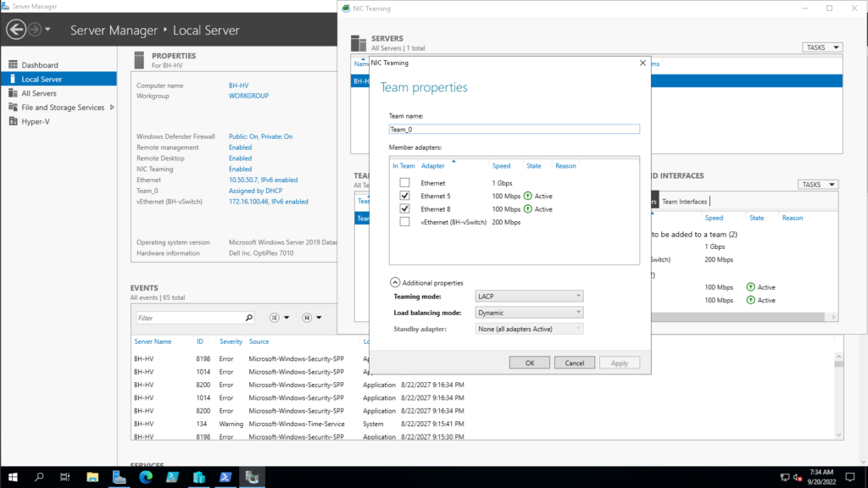Click Cancel in Team properties dialog
This screenshot has height=488, width=868.
tap(574, 363)
